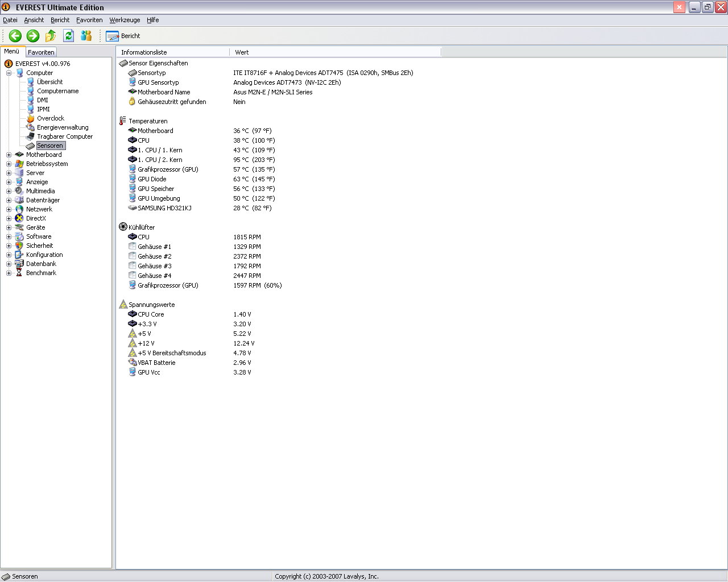
Task: Expand the Betriebssystem tree node
Action: [x=9, y=164]
